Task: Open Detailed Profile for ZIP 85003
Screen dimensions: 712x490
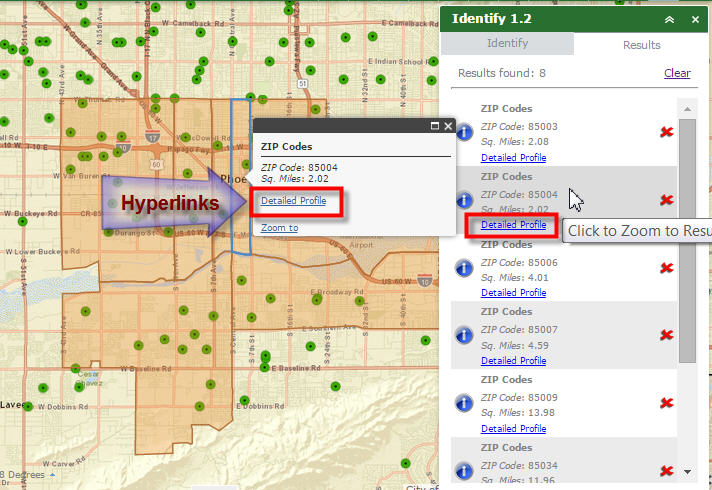Action: tap(513, 158)
